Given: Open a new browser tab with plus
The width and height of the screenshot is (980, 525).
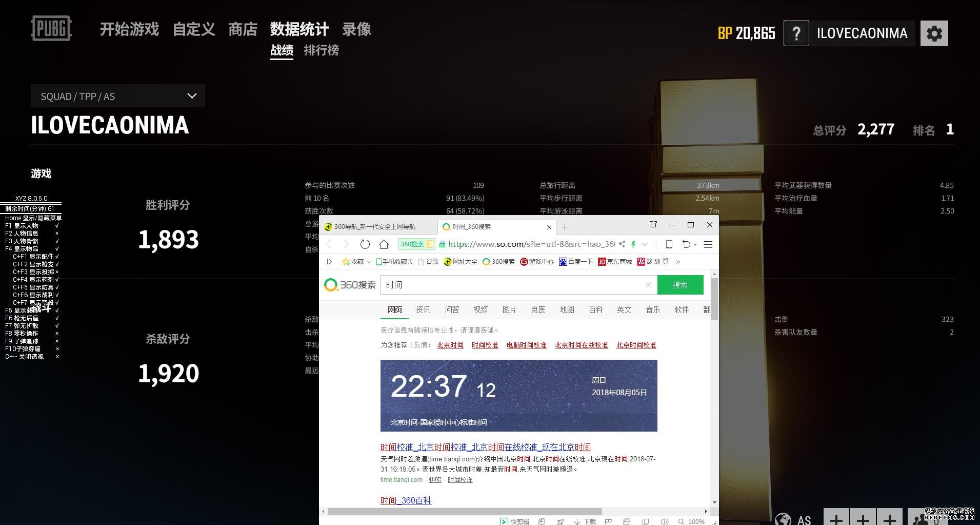Looking at the screenshot, I should click(x=565, y=227).
